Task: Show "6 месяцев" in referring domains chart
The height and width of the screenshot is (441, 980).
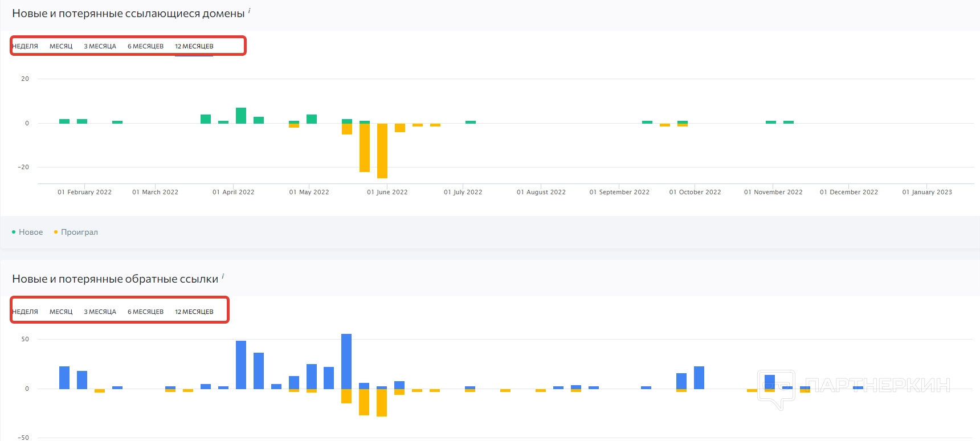Action: coord(145,46)
